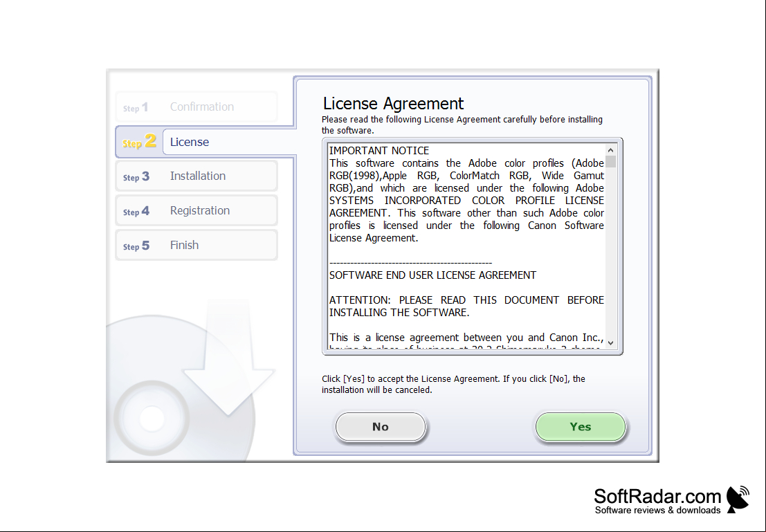Click the 'Click [Yes] to accept' instruction text
This screenshot has width=766, height=532.
[x=453, y=385]
